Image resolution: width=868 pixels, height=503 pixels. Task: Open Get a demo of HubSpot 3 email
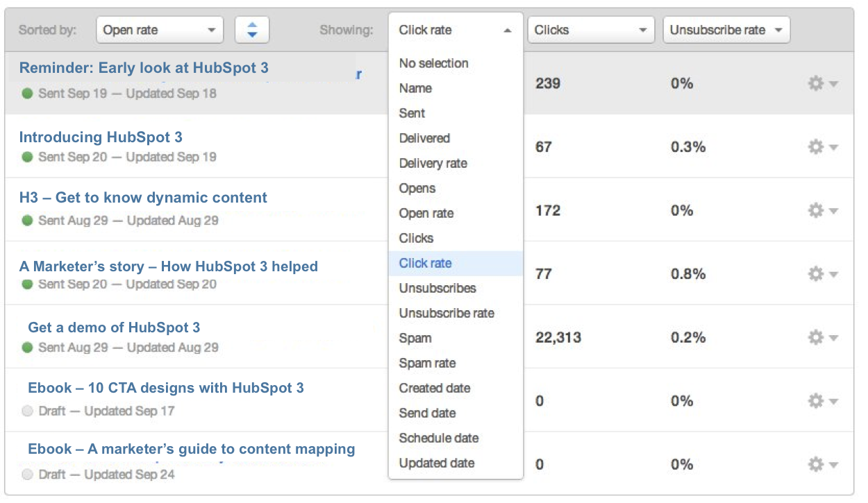coord(114,327)
